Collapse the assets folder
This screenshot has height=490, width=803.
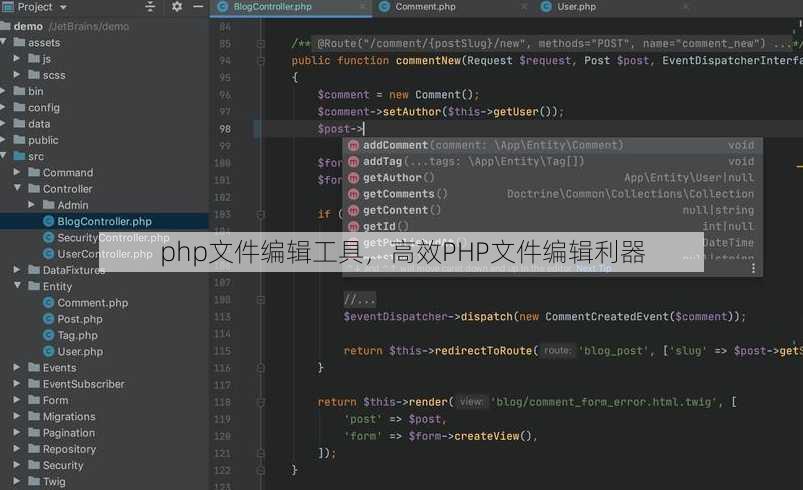pos(4,42)
